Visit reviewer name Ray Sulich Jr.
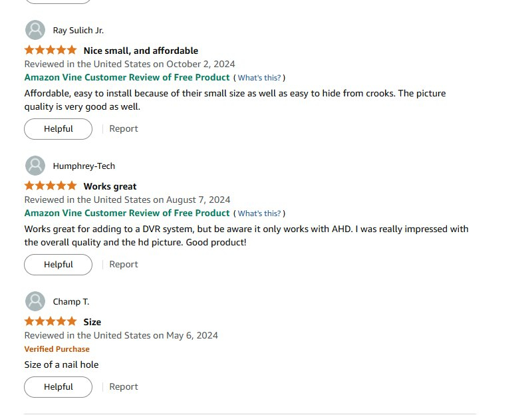This screenshot has width=532, height=415. click(x=78, y=30)
